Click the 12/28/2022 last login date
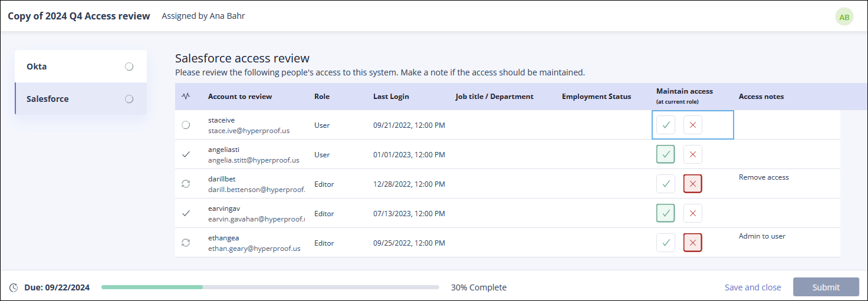868x301 pixels. coord(409,184)
